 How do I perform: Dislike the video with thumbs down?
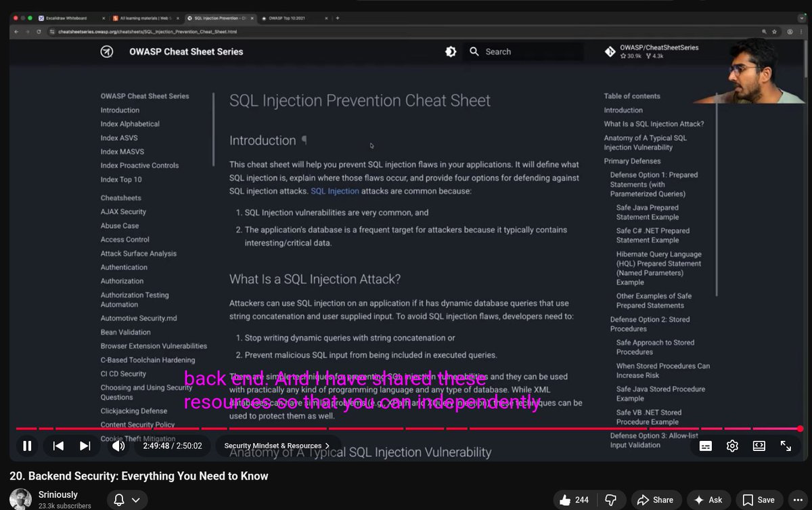[x=610, y=500]
